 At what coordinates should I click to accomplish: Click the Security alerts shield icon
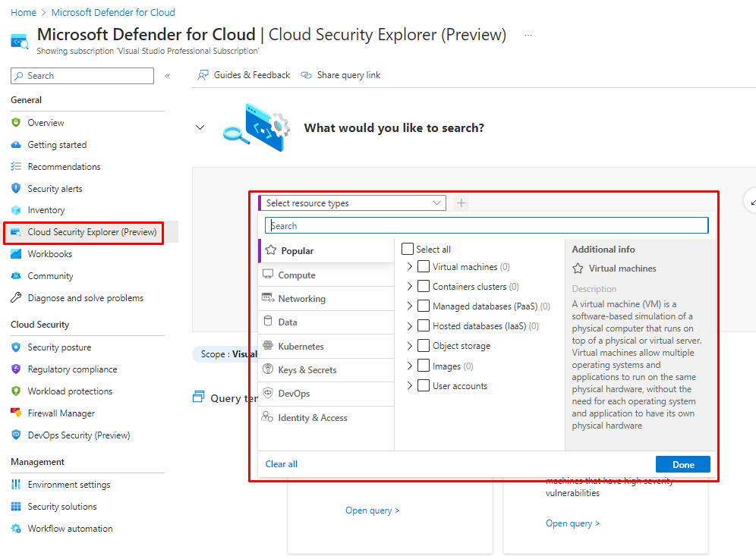click(16, 188)
